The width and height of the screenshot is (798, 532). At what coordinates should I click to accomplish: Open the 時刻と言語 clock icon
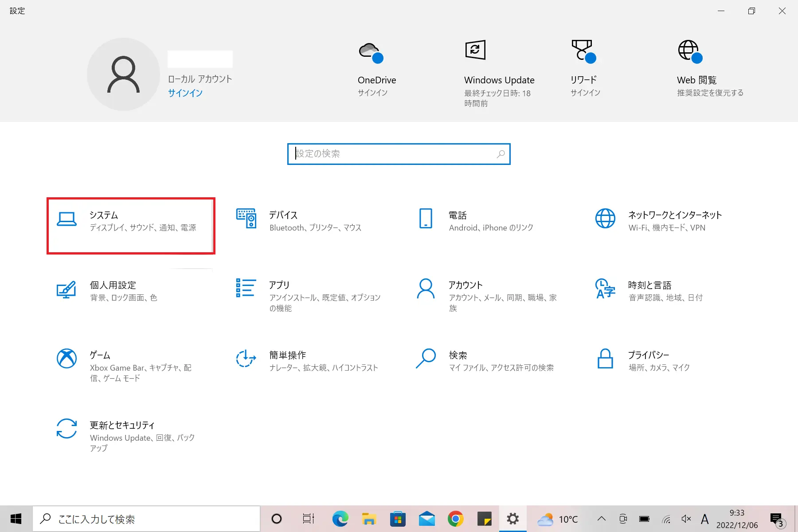tap(605, 289)
